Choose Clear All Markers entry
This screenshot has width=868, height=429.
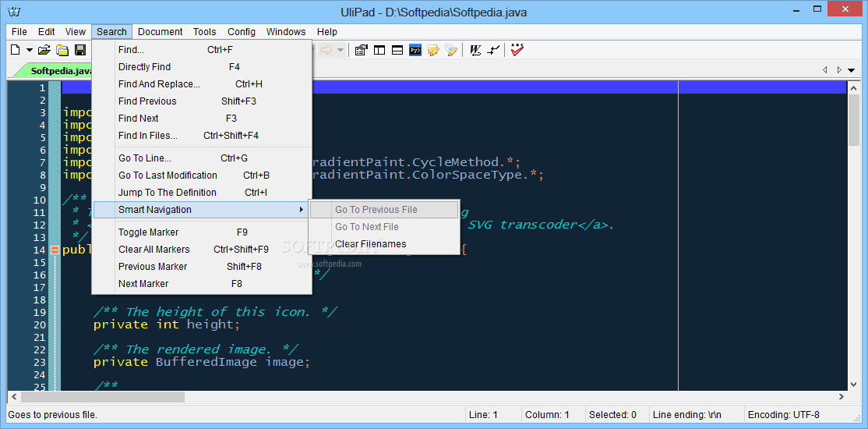tap(202, 250)
